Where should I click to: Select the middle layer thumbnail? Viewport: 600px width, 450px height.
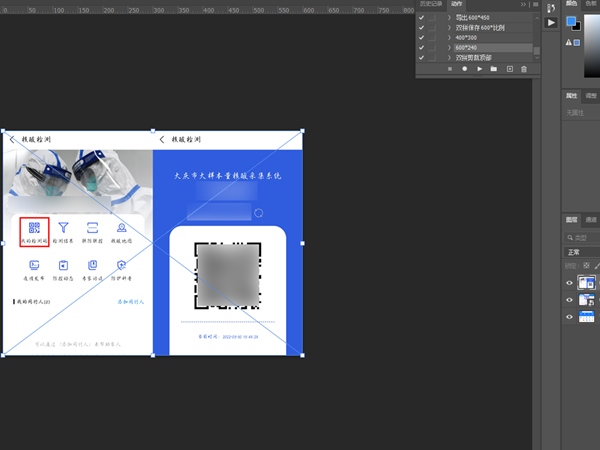[x=586, y=300]
